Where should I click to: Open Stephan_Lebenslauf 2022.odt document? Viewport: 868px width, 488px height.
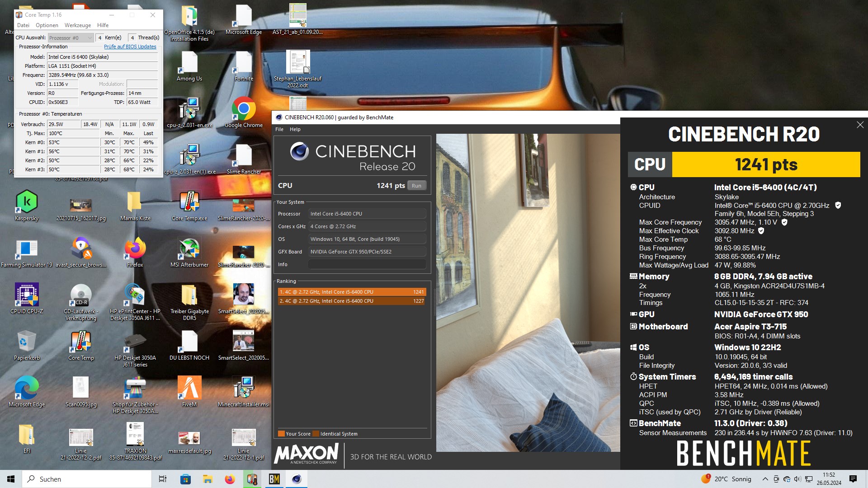tap(297, 69)
